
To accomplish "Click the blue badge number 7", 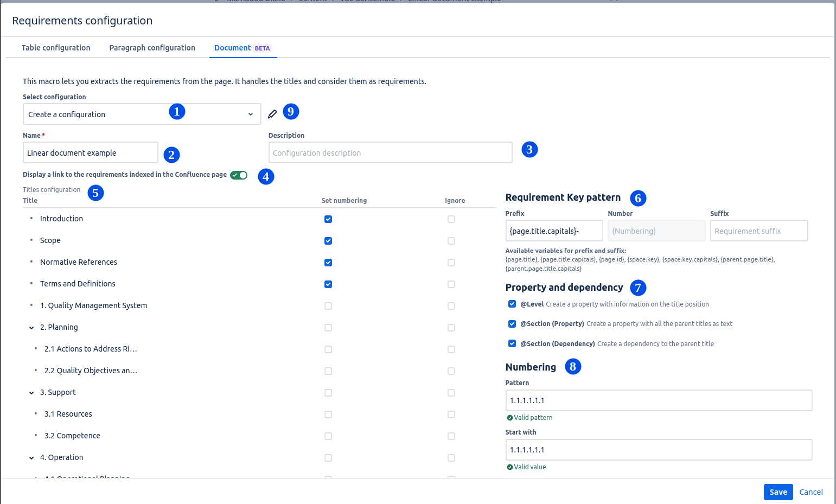I will pyautogui.click(x=638, y=288).
